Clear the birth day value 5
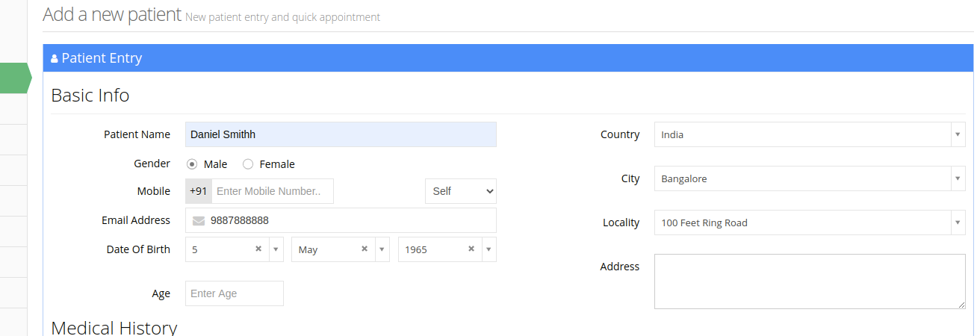Viewport: 980px width, 336px height. (258, 249)
